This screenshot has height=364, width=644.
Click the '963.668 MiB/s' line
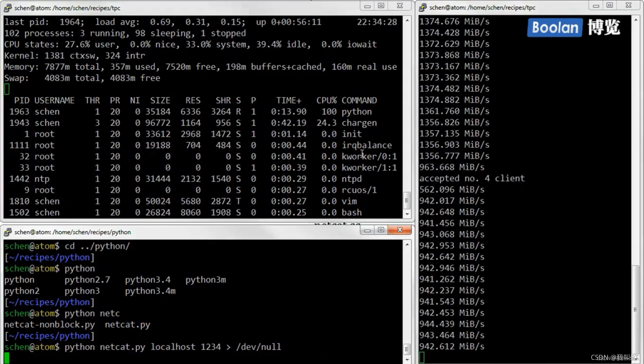pos(452,167)
